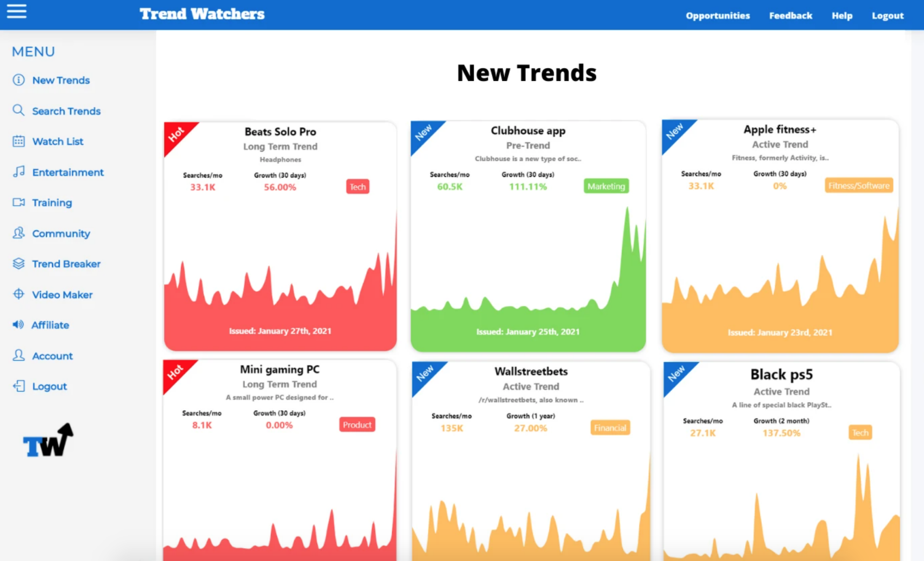Click the New ribbon on Clubhouse app
This screenshot has width=924, height=561.
click(x=423, y=133)
